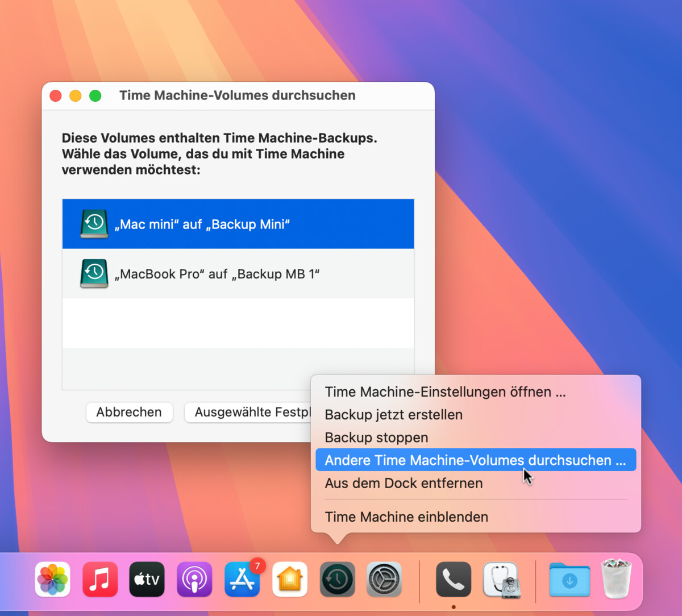Choose Andere Time Machine-Volumes durchsuchen

click(x=476, y=460)
